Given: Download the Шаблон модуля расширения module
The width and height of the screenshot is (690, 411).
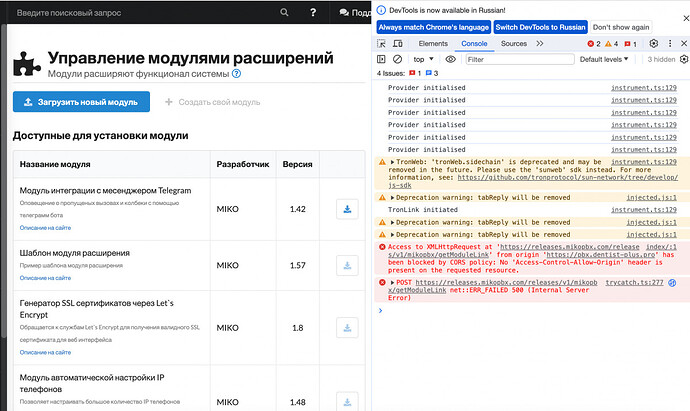Looking at the screenshot, I should tap(347, 265).
